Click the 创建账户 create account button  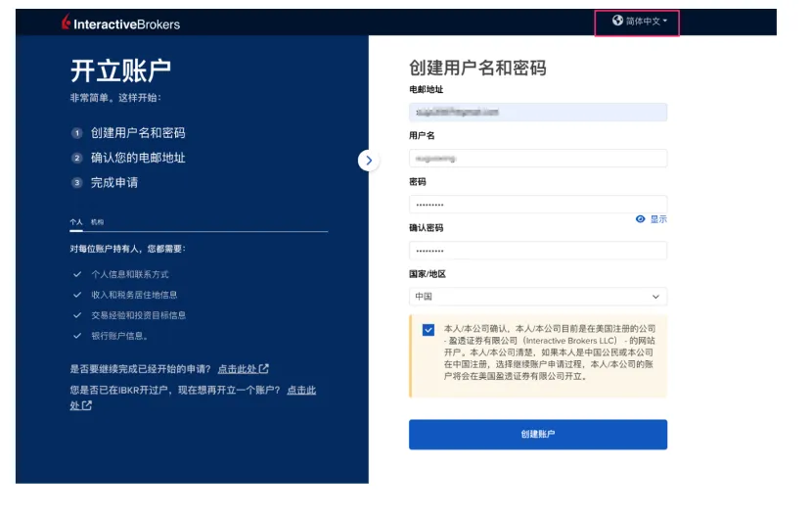[538, 434]
